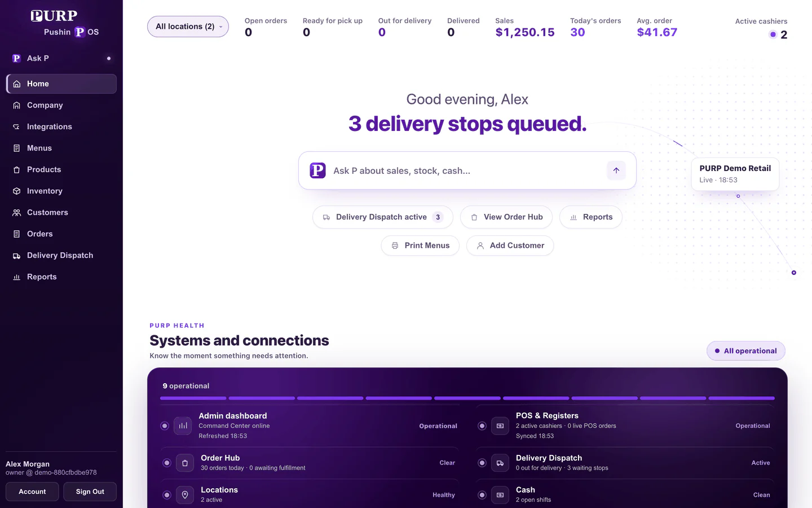The width and height of the screenshot is (812, 508).
Task: Click the Ask P icon in the sidebar
Action: tap(16, 58)
